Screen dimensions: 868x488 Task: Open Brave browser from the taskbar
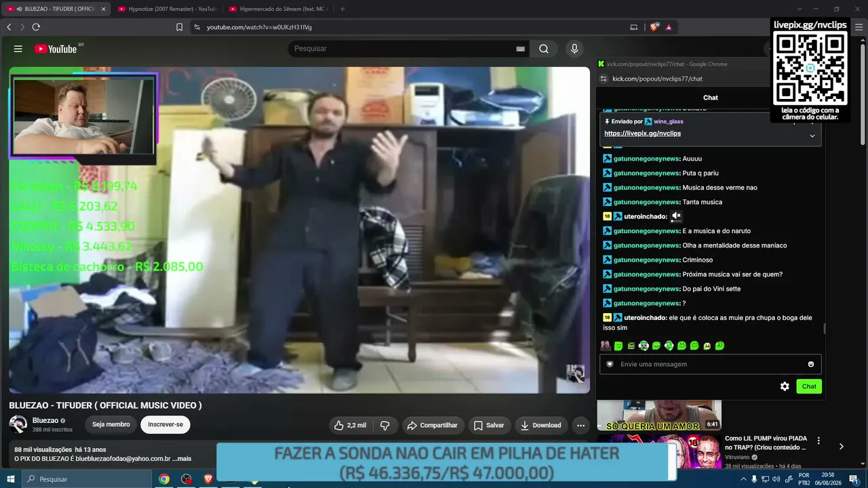(209, 479)
